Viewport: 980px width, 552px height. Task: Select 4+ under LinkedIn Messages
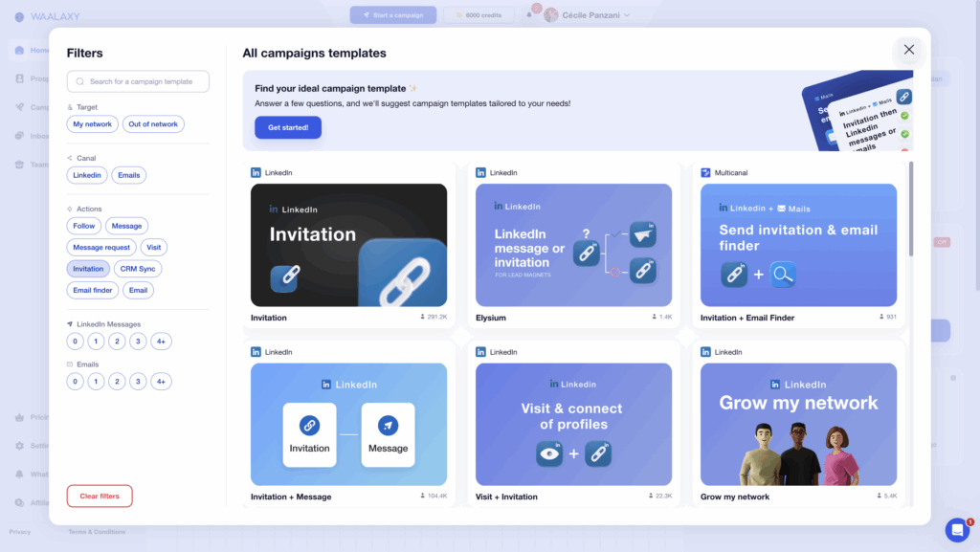point(161,342)
